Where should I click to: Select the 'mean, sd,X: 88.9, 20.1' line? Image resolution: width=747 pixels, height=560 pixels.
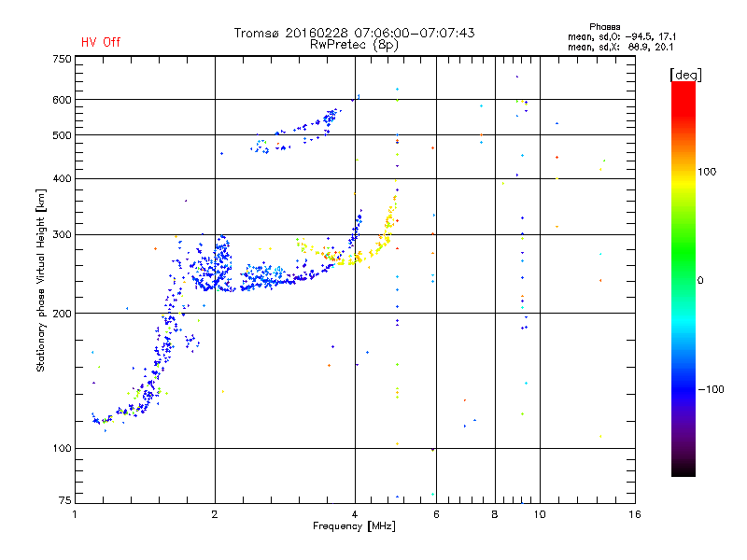coord(620,47)
